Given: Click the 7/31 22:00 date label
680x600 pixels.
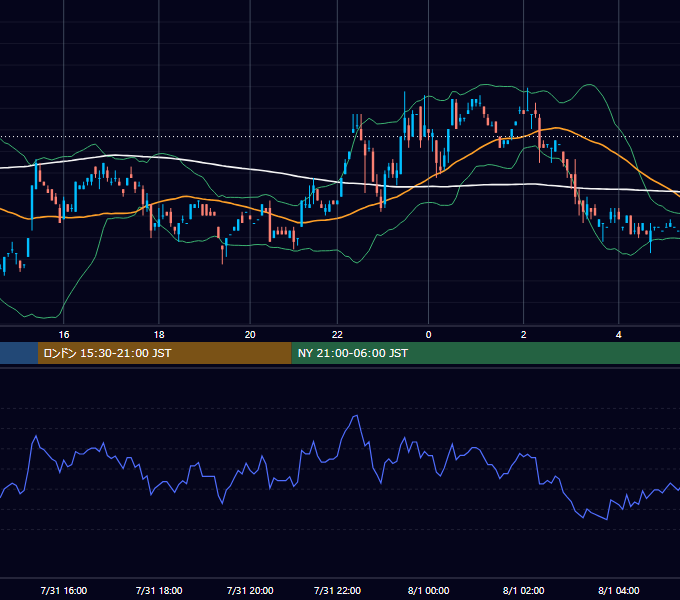Looking at the screenshot, I should click(x=337, y=590).
